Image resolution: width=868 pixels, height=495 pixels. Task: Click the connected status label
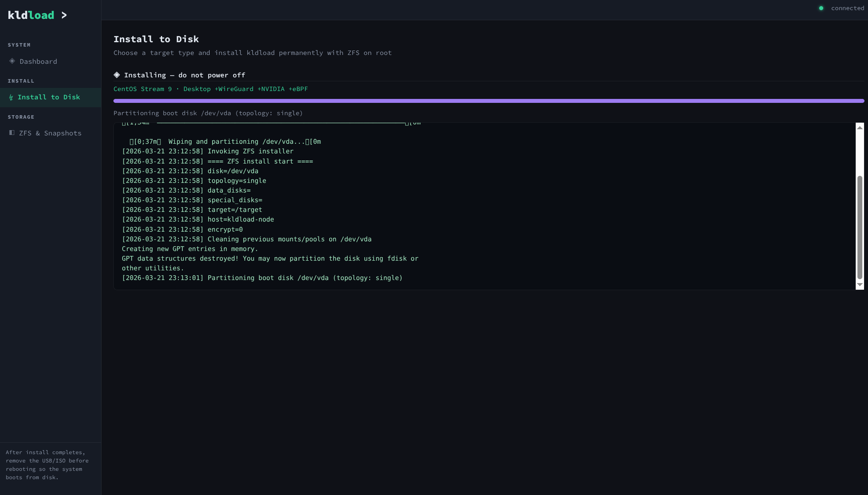(x=847, y=8)
